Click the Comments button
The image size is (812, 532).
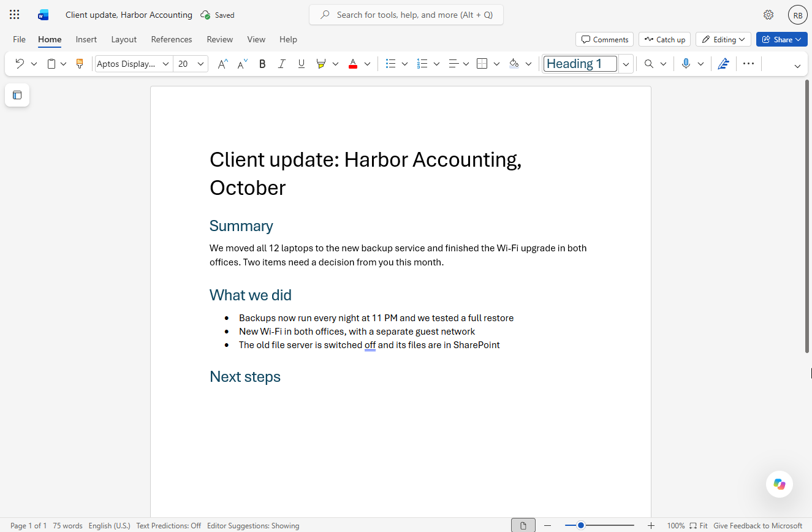click(605, 39)
